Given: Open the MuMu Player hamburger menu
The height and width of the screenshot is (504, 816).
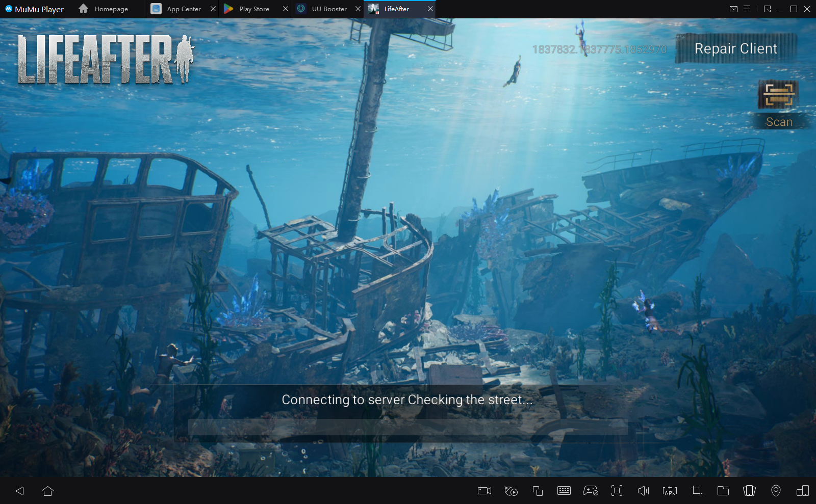Looking at the screenshot, I should (x=747, y=9).
